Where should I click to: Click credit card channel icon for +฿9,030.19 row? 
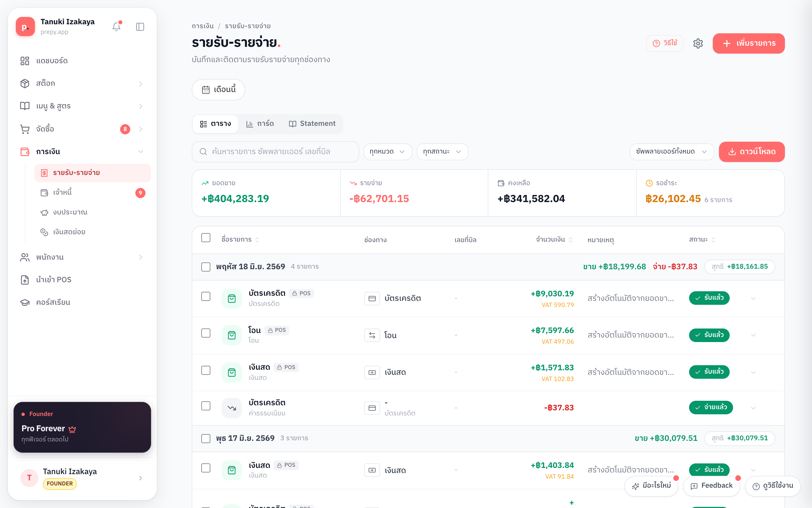click(372, 298)
